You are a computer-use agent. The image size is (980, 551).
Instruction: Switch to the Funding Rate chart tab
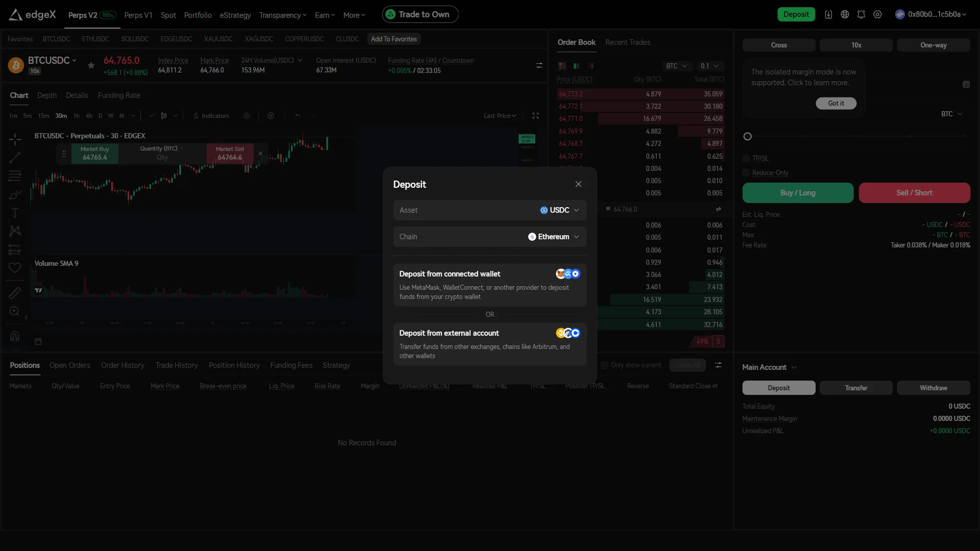(119, 95)
